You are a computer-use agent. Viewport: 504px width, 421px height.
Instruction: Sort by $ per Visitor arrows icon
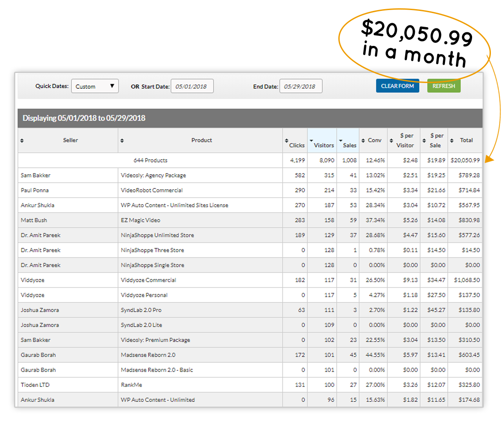point(391,140)
